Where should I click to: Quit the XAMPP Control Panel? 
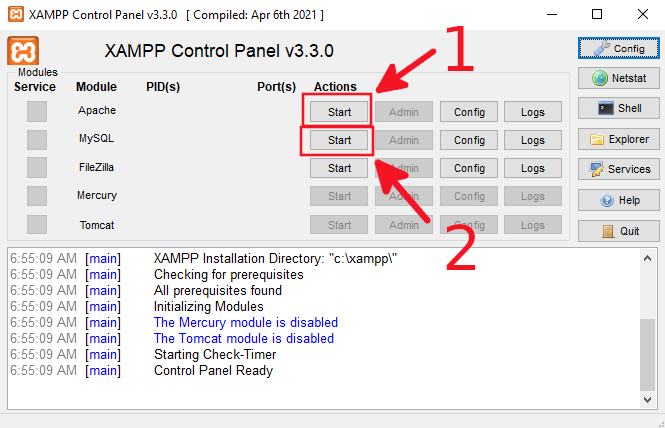pyautogui.click(x=618, y=230)
